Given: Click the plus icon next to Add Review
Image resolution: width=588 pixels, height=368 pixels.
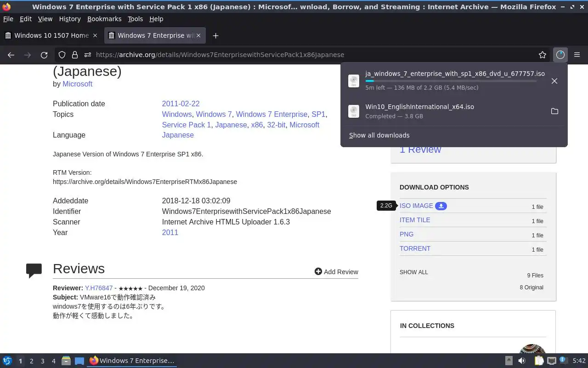Looking at the screenshot, I should pos(318,271).
